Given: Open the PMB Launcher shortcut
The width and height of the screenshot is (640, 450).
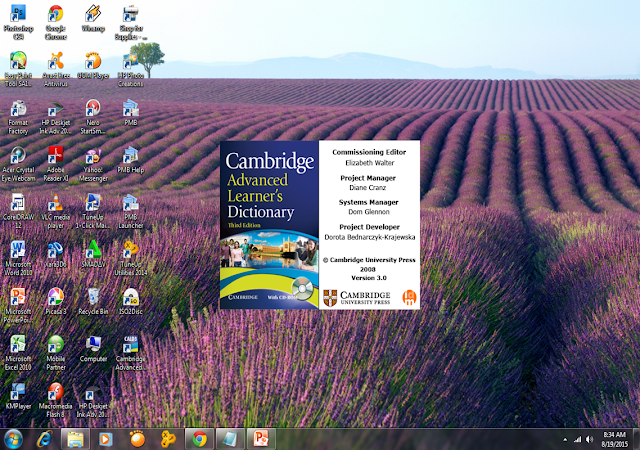Looking at the screenshot, I should tap(131, 212).
